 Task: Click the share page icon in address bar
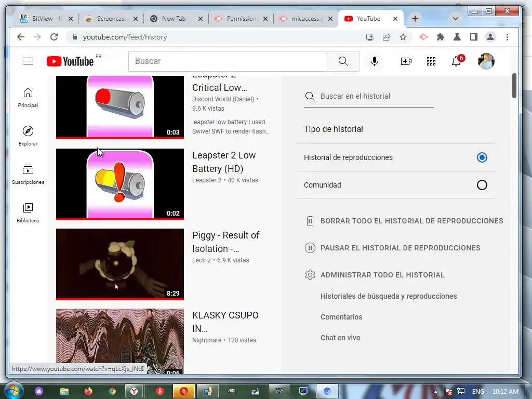click(387, 37)
